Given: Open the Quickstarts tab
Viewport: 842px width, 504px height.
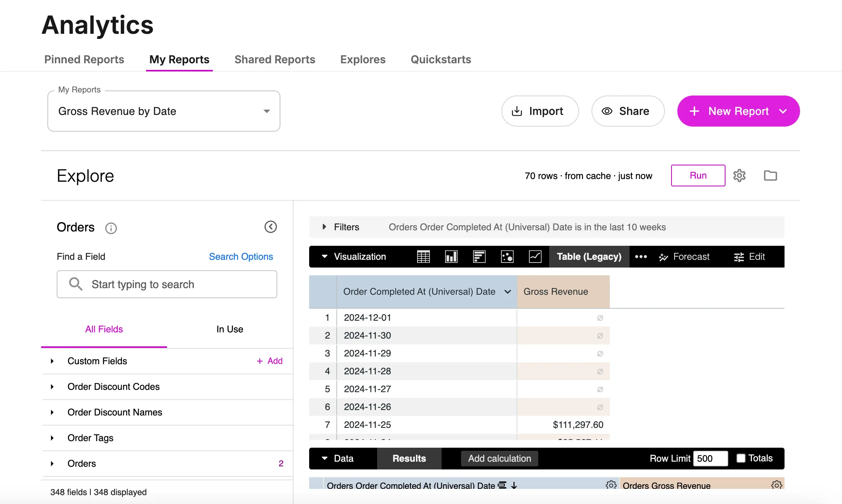Looking at the screenshot, I should [441, 59].
